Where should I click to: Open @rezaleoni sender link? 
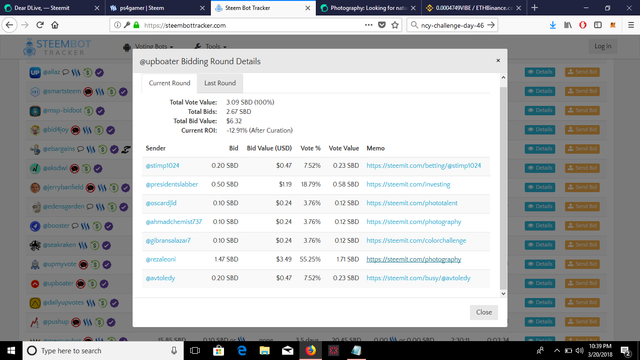pyautogui.click(x=161, y=259)
